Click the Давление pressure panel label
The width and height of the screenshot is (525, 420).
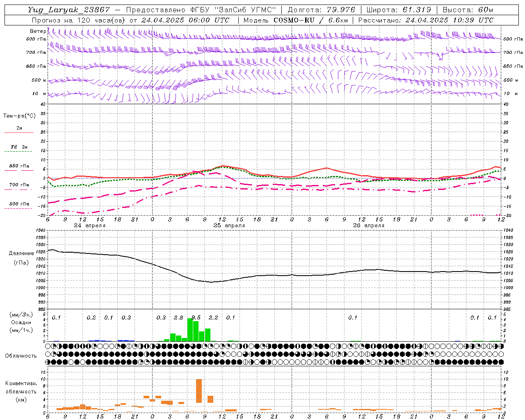pos(21,253)
